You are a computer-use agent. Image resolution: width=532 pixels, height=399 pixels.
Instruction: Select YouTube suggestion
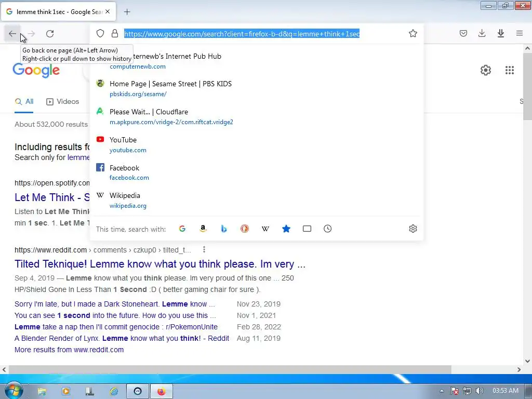257,144
